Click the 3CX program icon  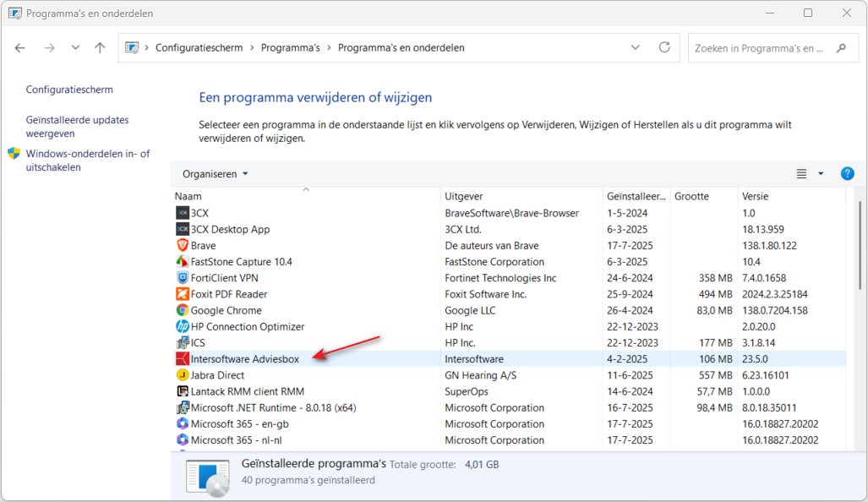pyautogui.click(x=182, y=213)
